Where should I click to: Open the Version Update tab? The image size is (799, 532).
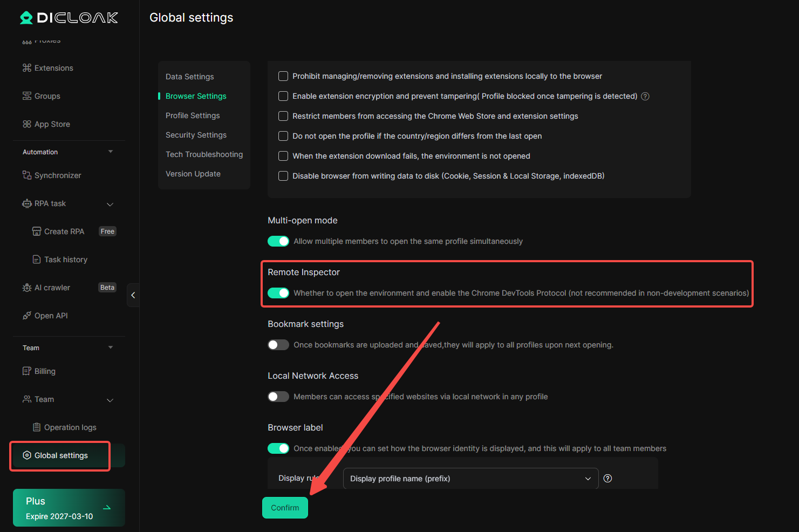[193, 174]
